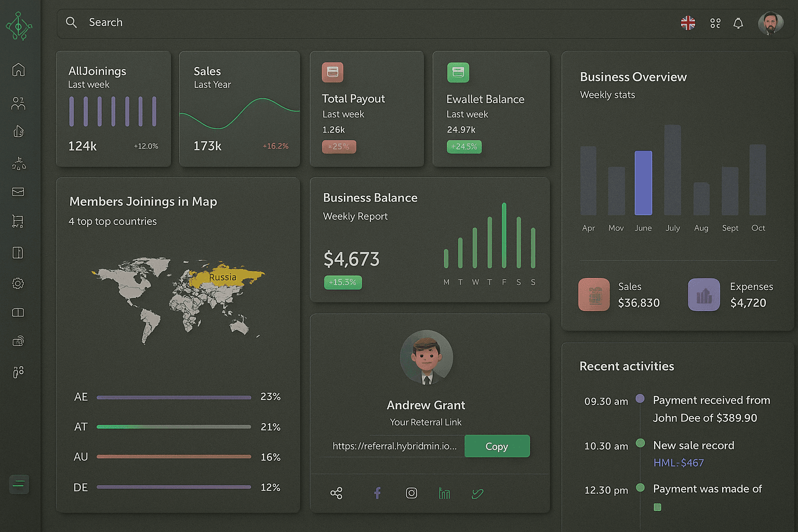Open the Mail icon in the sidebar
The height and width of the screenshot is (532, 798).
[x=18, y=192]
